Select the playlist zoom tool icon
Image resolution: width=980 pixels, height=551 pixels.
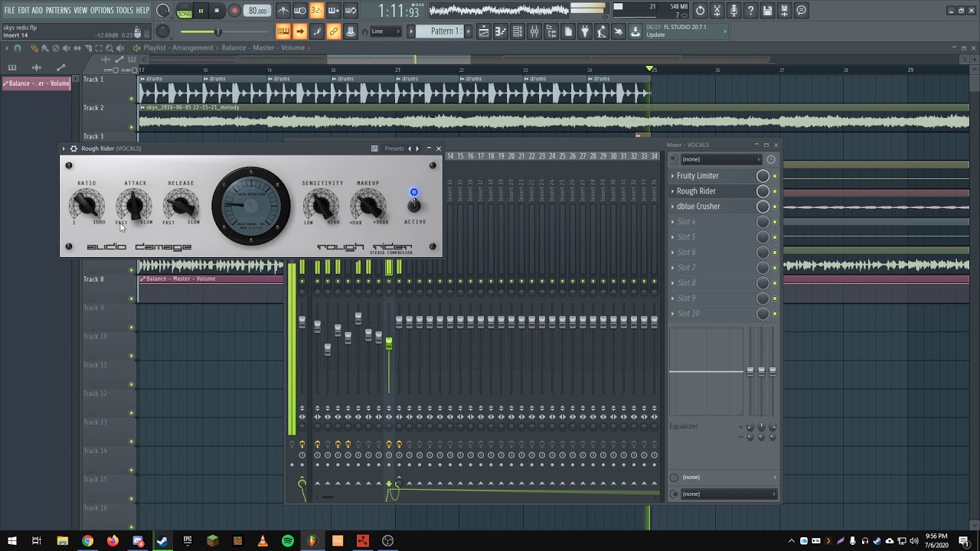109,48
